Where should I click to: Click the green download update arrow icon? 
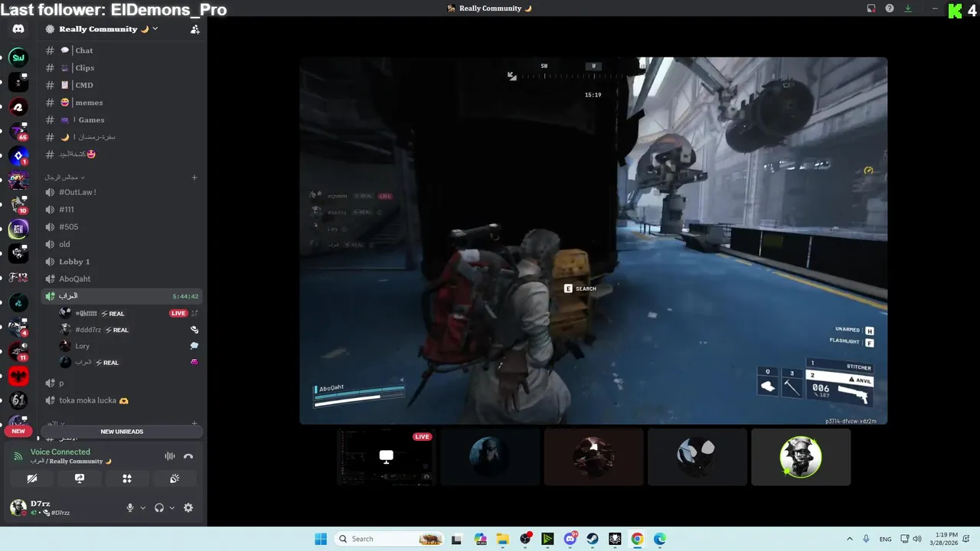click(908, 8)
